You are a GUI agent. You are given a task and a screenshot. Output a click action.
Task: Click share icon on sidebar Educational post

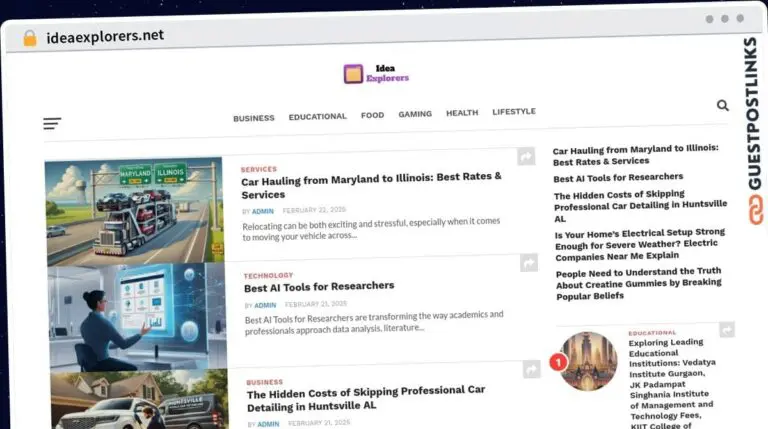pyautogui.click(x=727, y=329)
